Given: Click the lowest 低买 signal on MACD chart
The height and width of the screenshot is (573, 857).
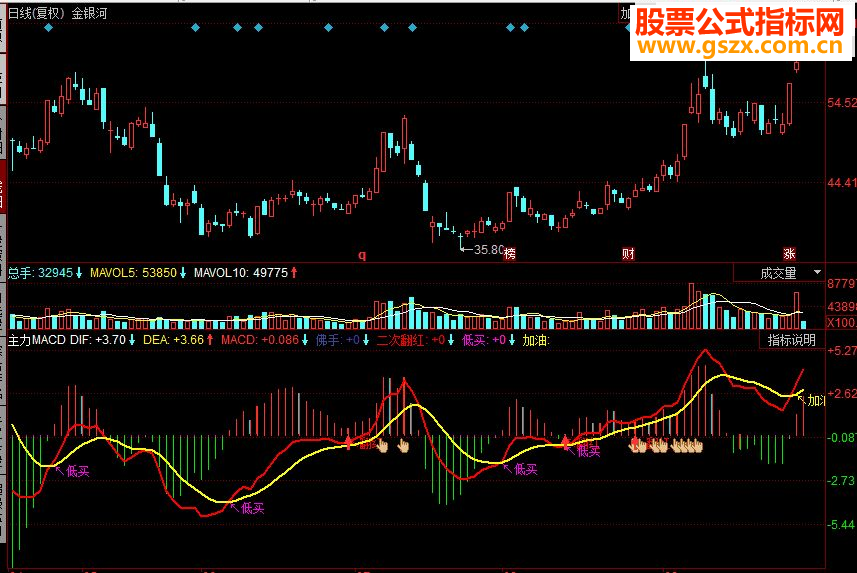Looking at the screenshot, I should pos(252,508).
